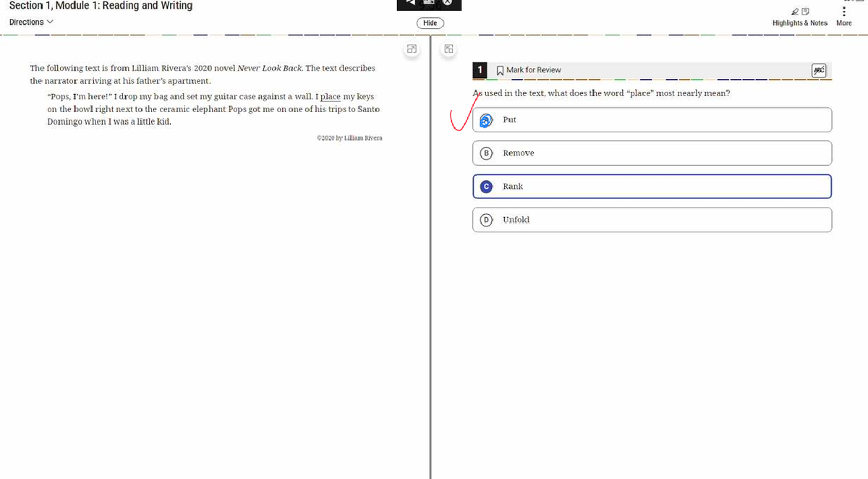The image size is (868, 479).
Task: Click the underlined word place in passage
Action: [330, 96]
